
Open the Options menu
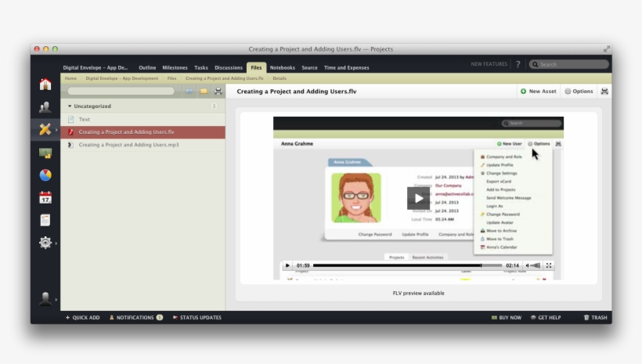pos(579,92)
